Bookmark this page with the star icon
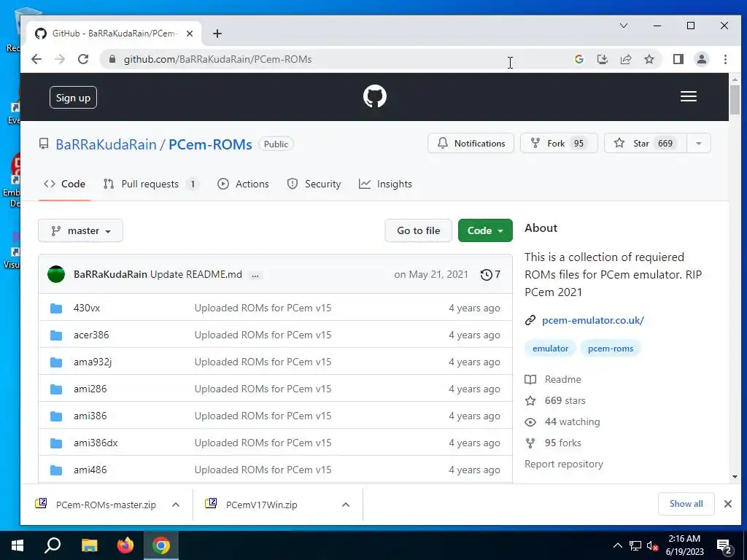This screenshot has width=747, height=560. coord(649,59)
